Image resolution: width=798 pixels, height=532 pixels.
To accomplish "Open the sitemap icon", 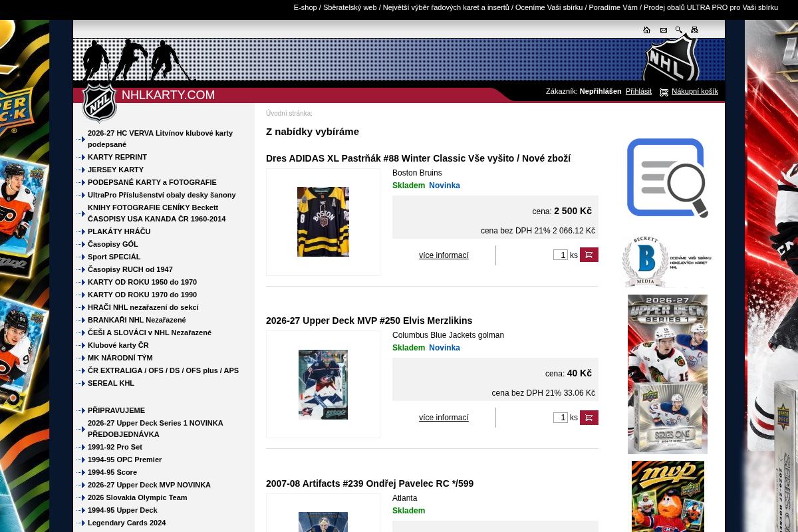I will point(694,30).
